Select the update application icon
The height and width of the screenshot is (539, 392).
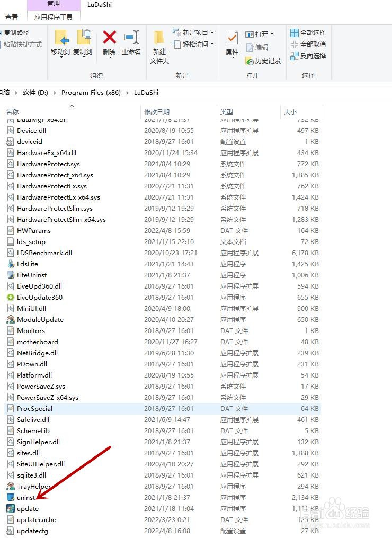[11, 508]
